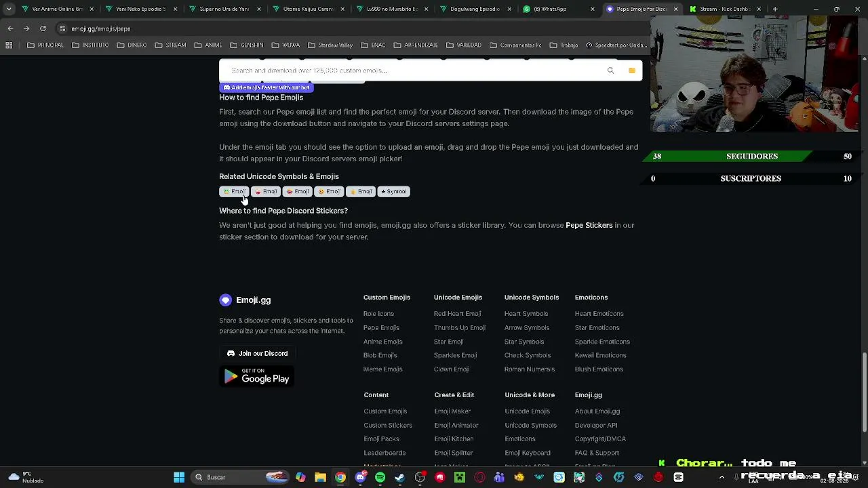Open the Leaderboards footer link
The image size is (868, 488).
(x=384, y=453)
